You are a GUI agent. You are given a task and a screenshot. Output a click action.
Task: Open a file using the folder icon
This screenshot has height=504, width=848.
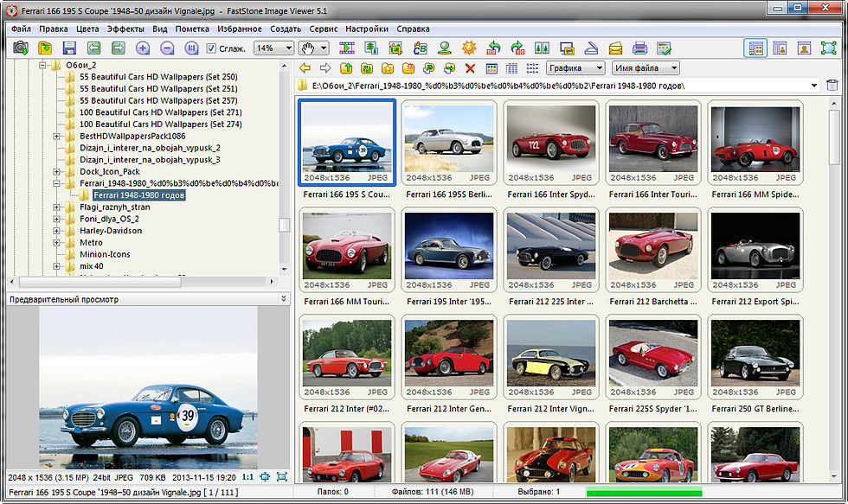click(45, 48)
